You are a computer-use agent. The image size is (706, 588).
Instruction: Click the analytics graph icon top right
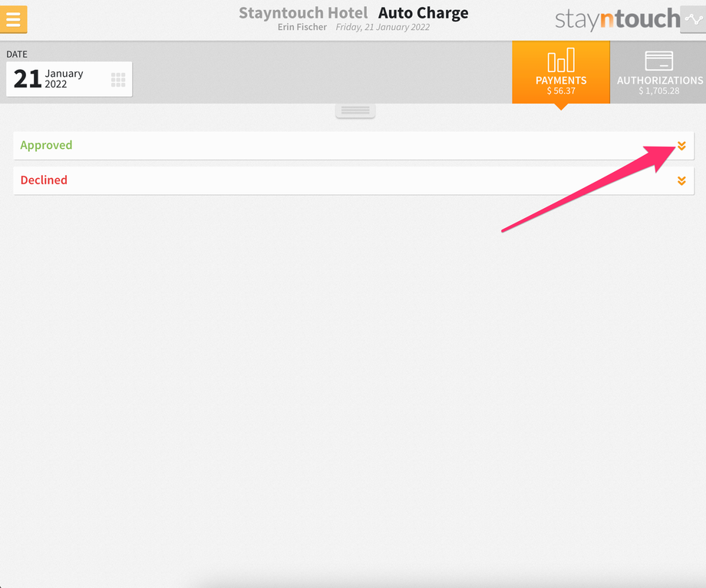pyautogui.click(x=693, y=19)
